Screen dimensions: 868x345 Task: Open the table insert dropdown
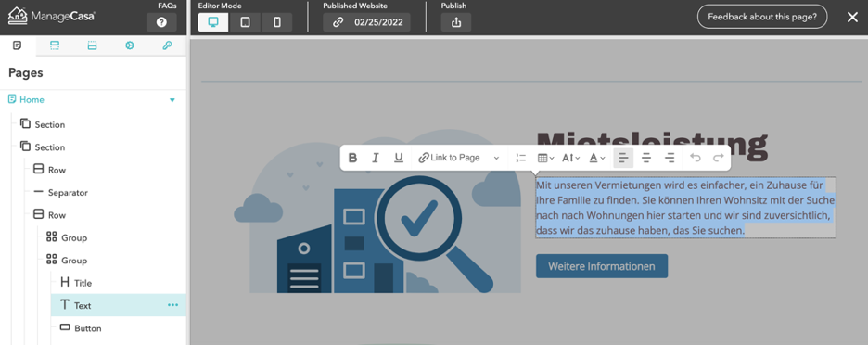[x=546, y=158]
